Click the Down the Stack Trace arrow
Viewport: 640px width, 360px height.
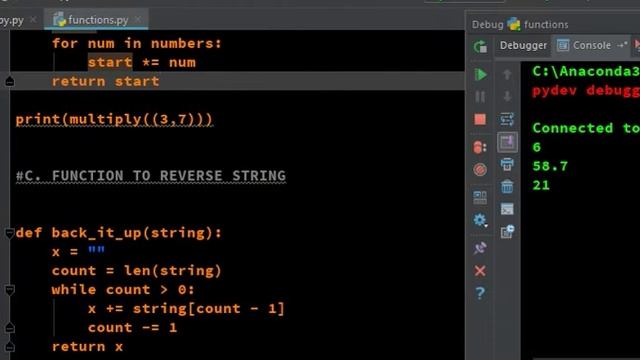click(x=507, y=97)
